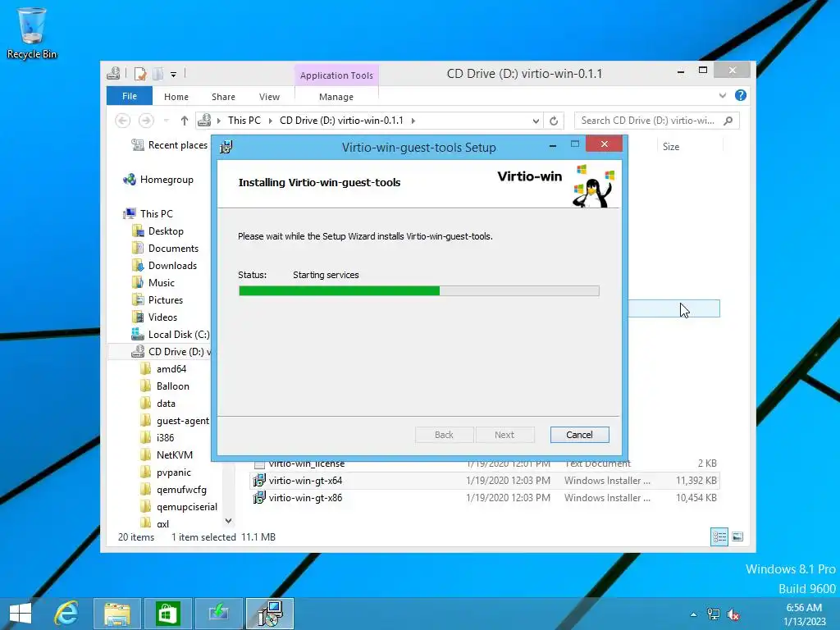Click CD Drive (D:) breadcrumb segment
The width and height of the screenshot is (840, 630).
coord(341,121)
